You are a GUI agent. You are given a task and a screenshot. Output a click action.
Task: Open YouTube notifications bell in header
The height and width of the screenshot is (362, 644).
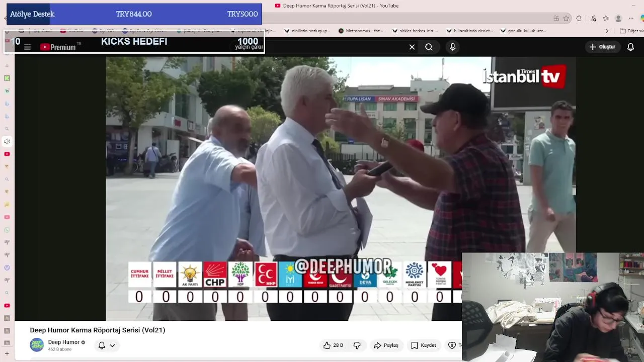tap(630, 47)
